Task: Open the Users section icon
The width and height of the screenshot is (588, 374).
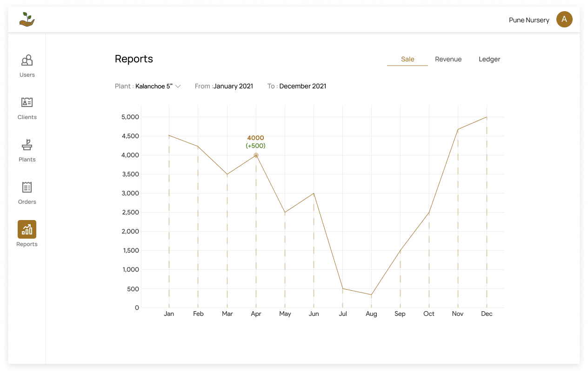Action: 27,60
